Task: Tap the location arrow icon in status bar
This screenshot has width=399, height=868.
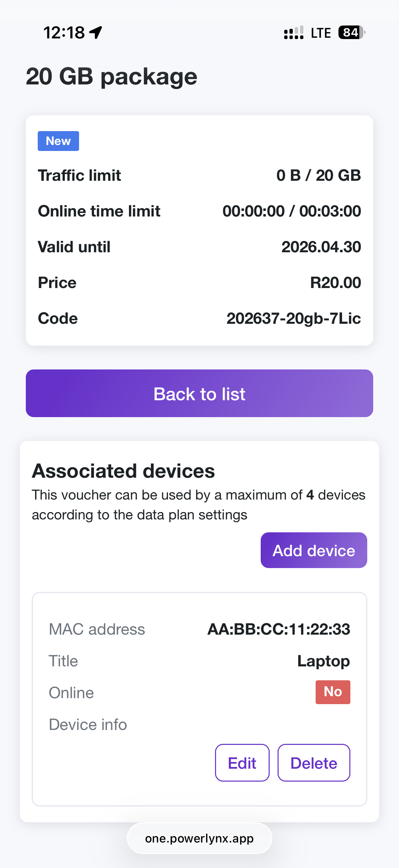Action: [96, 33]
